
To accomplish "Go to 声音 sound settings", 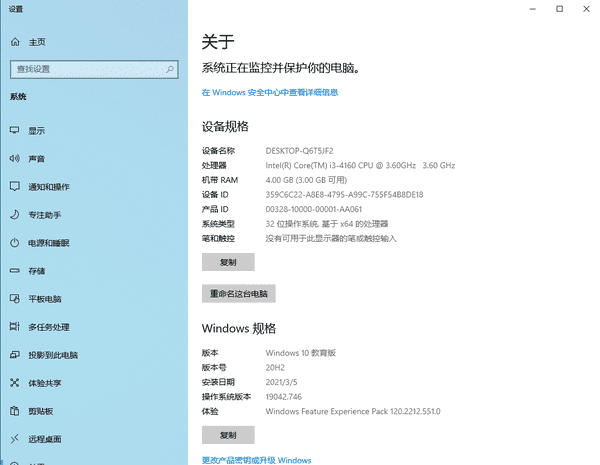I will 37,158.
